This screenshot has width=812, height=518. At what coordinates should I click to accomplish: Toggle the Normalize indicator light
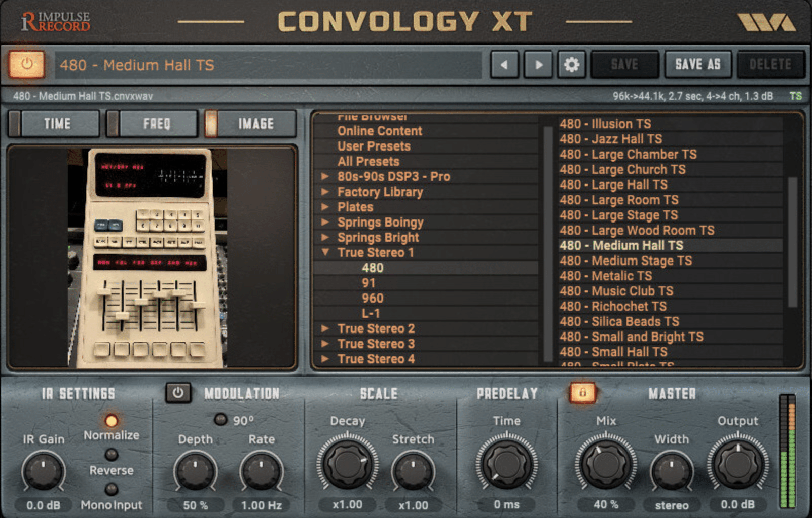(111, 421)
